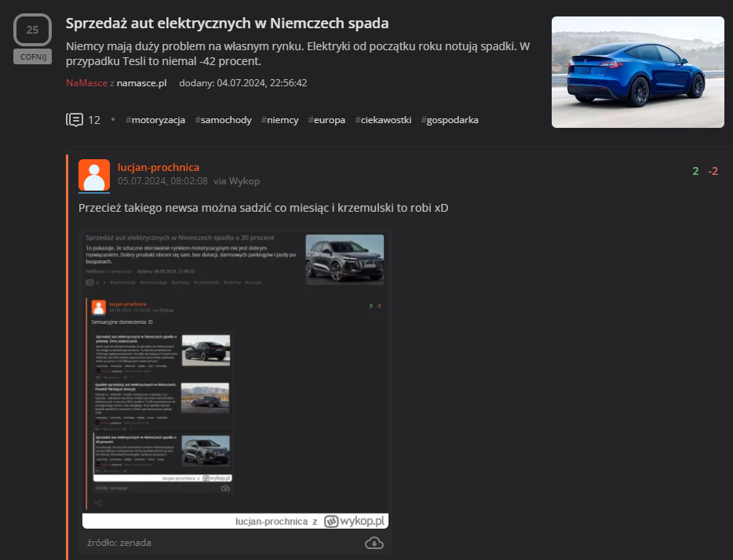
Task: Click comment text 'Przecież takiego newsa...'
Action: click(x=263, y=208)
